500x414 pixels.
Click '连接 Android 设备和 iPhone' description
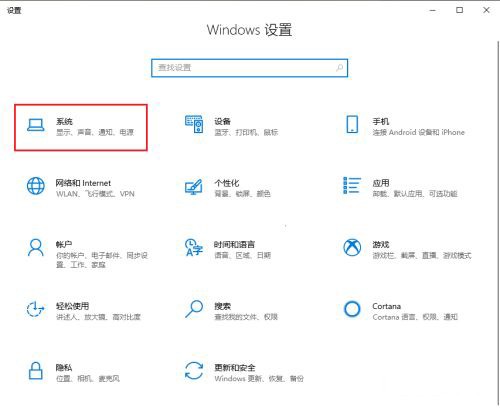pos(418,132)
